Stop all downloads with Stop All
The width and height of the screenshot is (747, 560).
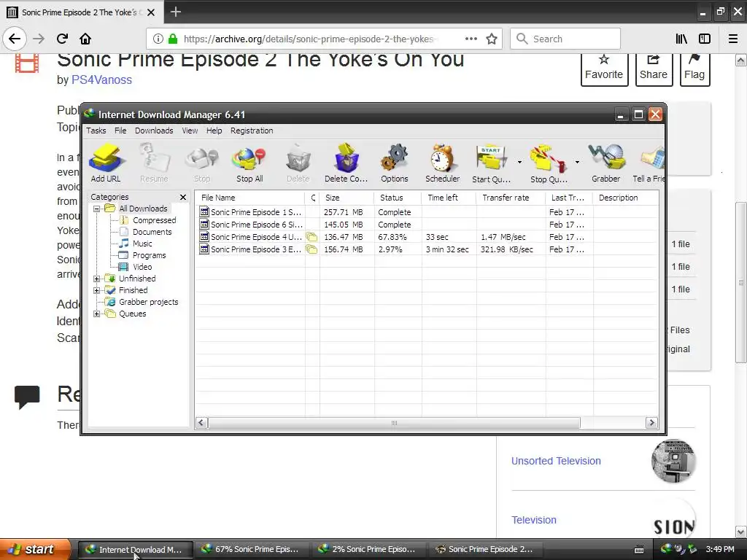[249, 163]
